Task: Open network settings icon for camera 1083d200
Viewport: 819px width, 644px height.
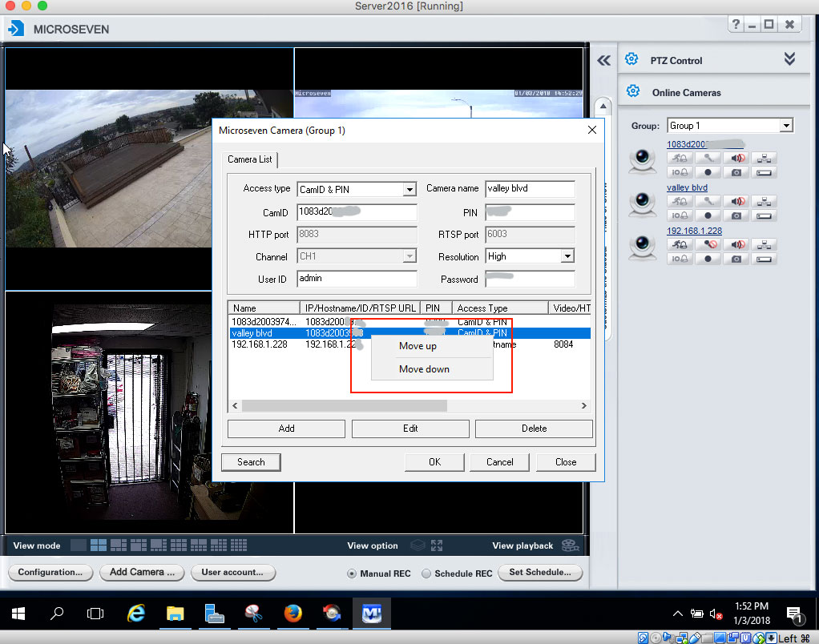Action: [765, 158]
